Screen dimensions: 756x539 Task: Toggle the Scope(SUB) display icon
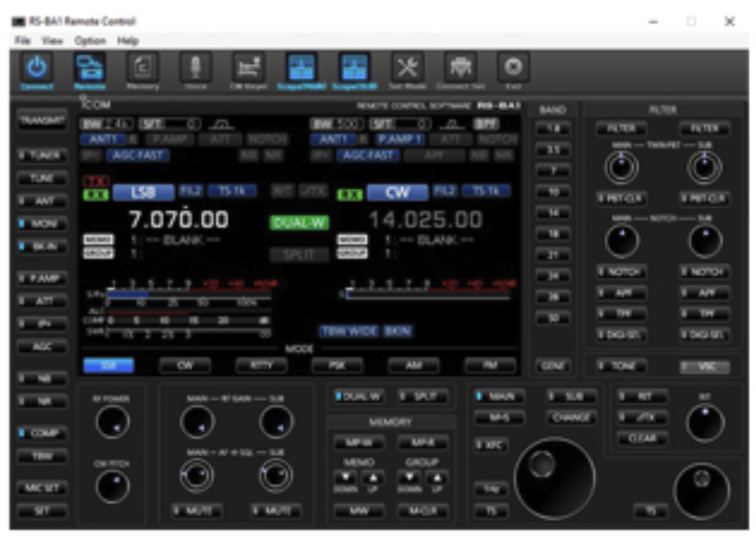[x=354, y=70]
